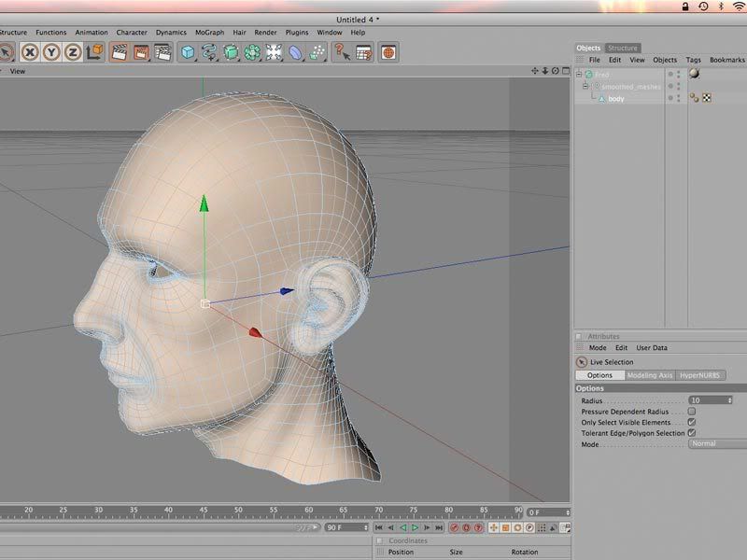Disable Tolerant Edge/Polygon Selection
This screenshot has height=560, width=747.
[x=692, y=433]
